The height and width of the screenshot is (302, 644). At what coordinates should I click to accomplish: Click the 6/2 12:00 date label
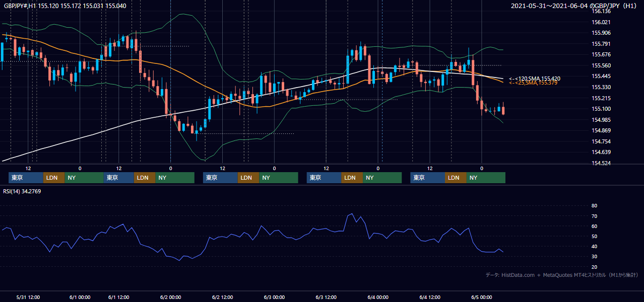[x=222, y=297]
